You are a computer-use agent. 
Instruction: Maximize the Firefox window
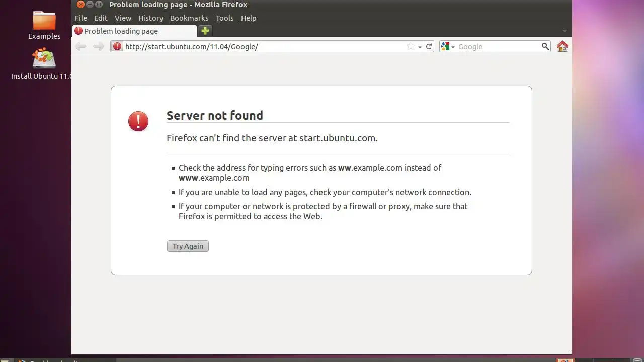click(99, 5)
